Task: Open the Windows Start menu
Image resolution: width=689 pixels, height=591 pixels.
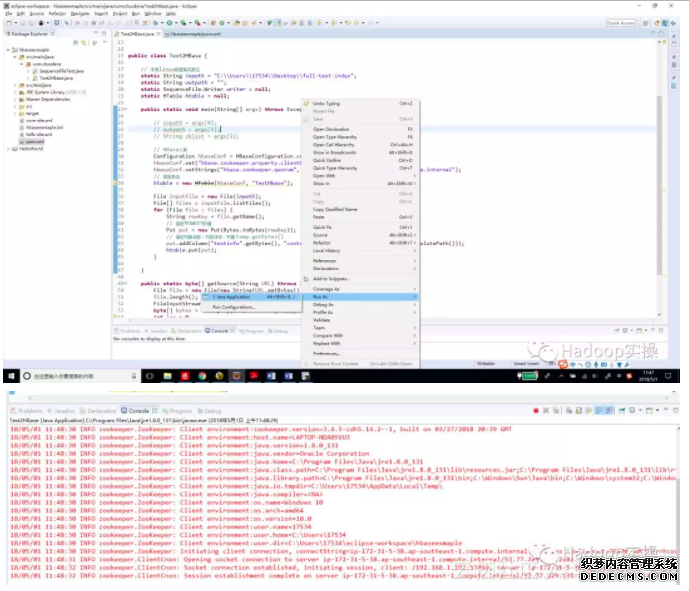Action: click(9, 376)
